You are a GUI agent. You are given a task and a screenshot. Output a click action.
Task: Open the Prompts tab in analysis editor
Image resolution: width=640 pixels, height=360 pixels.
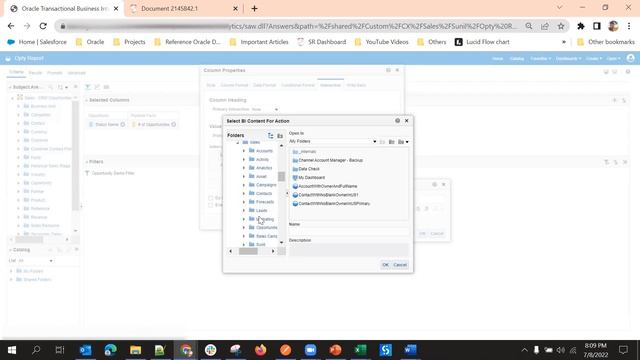point(55,73)
